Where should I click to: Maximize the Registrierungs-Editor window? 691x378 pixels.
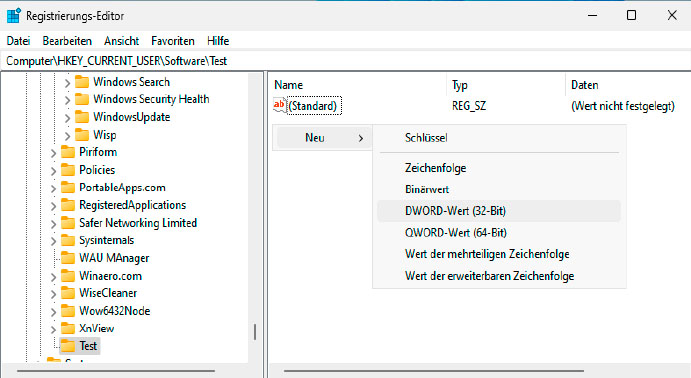pyautogui.click(x=632, y=15)
